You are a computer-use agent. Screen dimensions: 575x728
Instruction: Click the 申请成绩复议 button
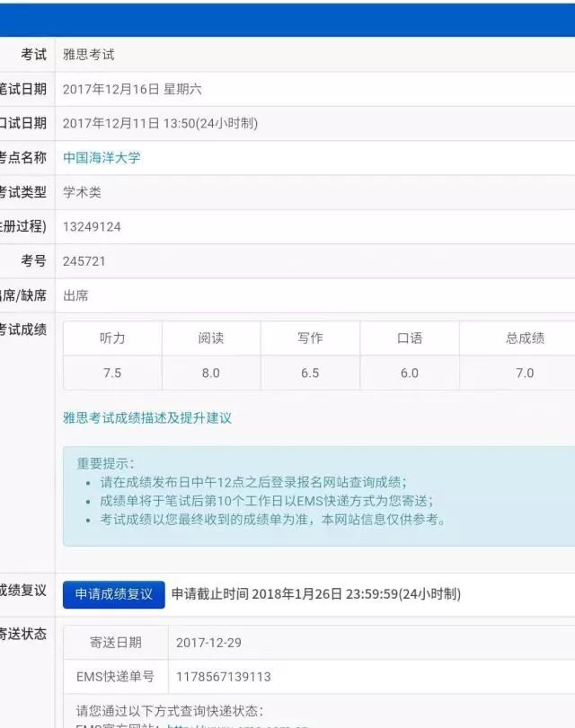(114, 594)
